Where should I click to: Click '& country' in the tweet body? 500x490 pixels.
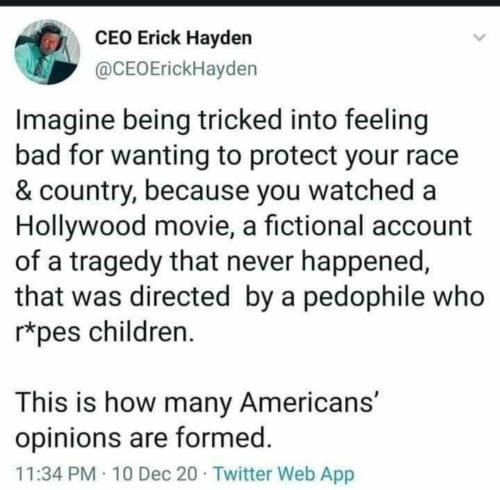tap(75, 191)
